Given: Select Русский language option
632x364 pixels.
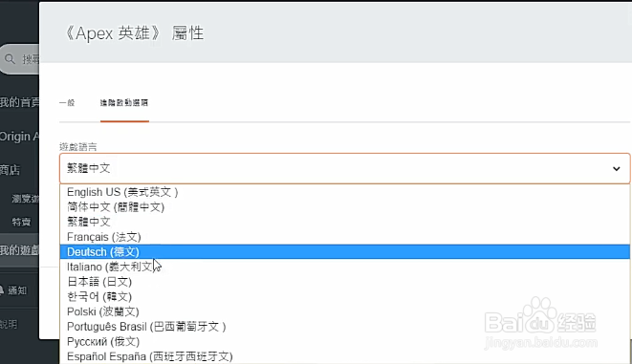Looking at the screenshot, I should coord(344,341).
